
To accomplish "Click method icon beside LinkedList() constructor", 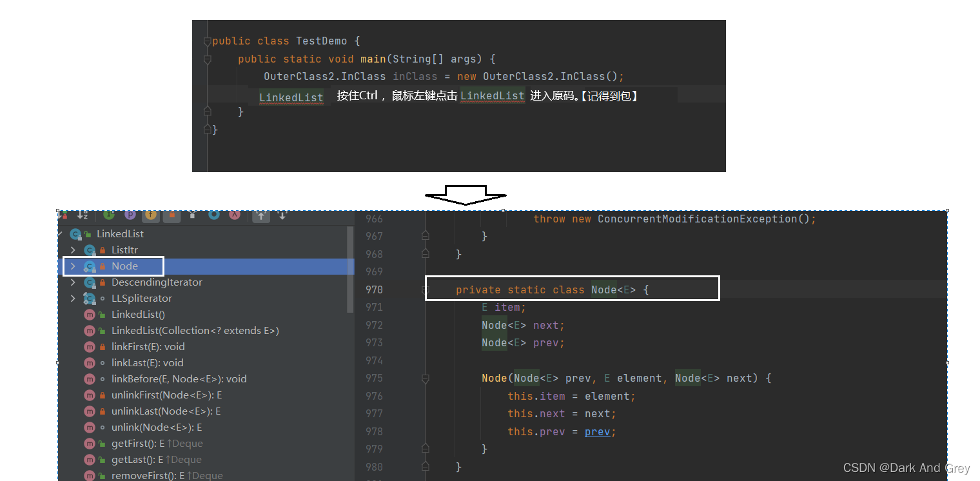I will tap(90, 315).
